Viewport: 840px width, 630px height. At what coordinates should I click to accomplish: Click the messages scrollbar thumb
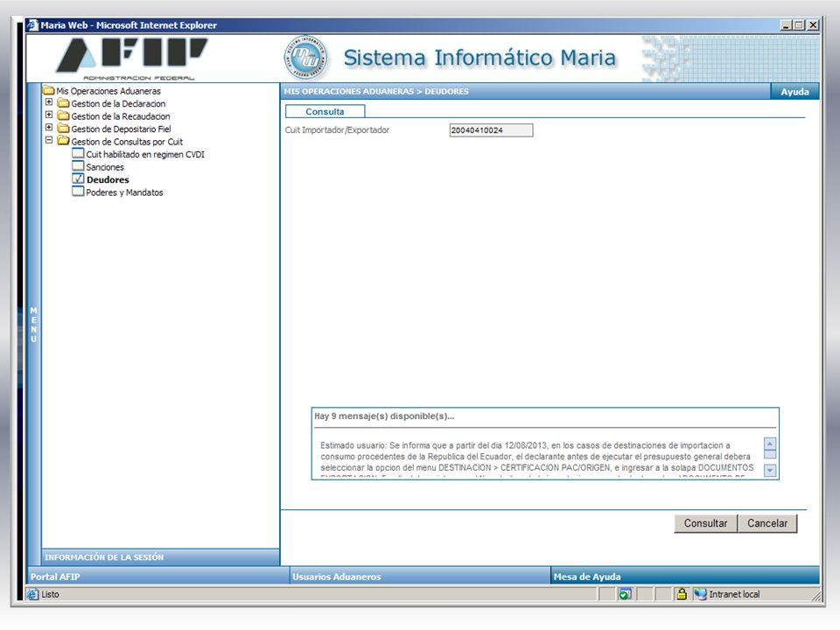point(770,454)
